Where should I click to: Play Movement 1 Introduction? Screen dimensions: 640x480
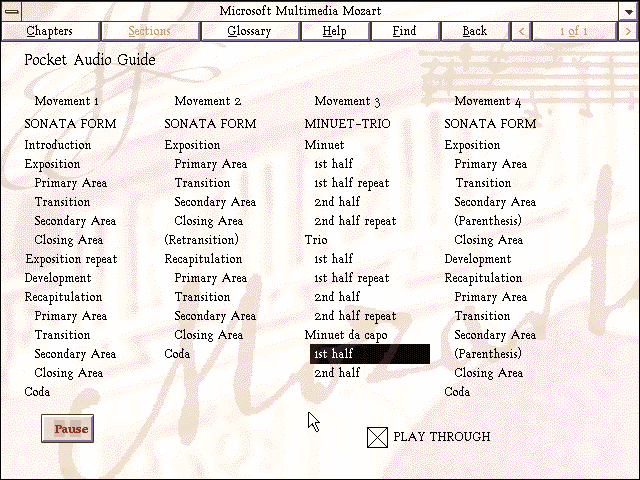tap(58, 145)
